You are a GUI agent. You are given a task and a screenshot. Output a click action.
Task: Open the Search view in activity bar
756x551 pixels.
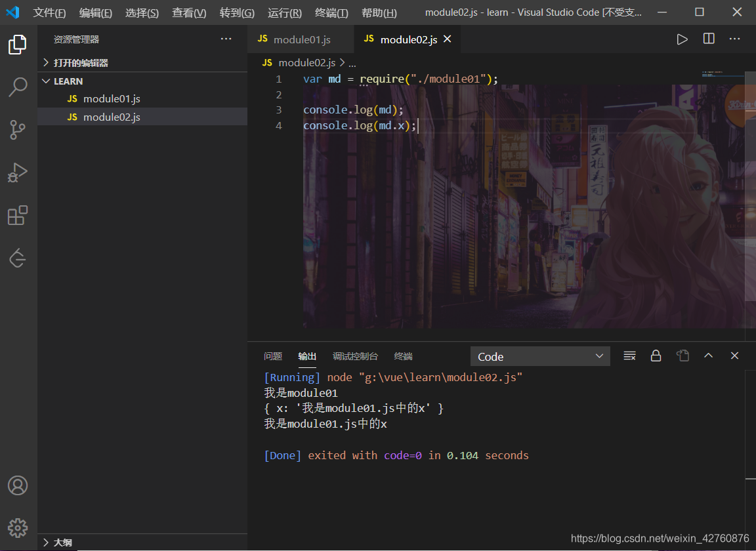point(18,87)
